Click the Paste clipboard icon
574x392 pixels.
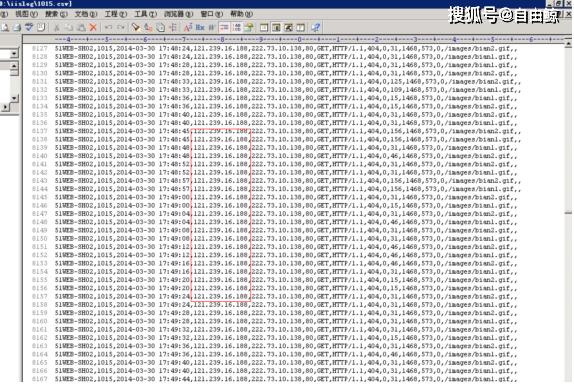81,27
